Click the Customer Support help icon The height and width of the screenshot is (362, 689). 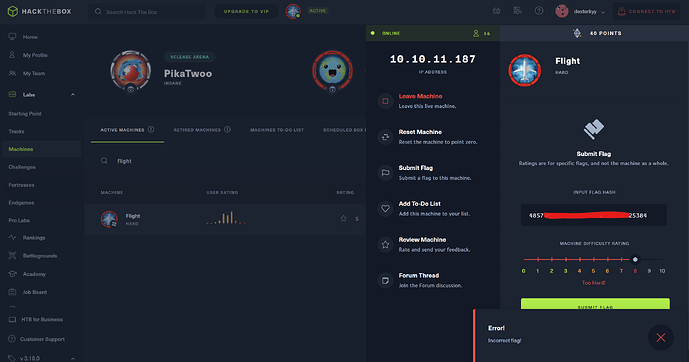point(12,339)
